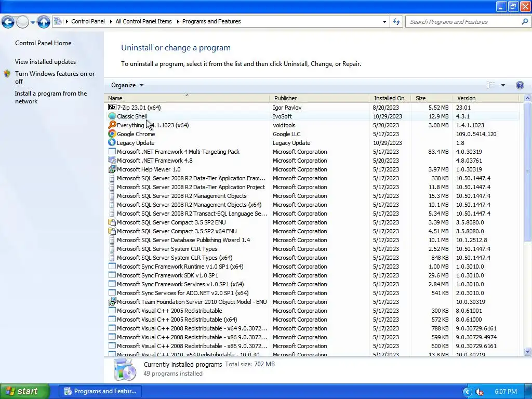The width and height of the screenshot is (532, 399).
Task: Refresh the Programs and Features list
Action: coord(396,22)
